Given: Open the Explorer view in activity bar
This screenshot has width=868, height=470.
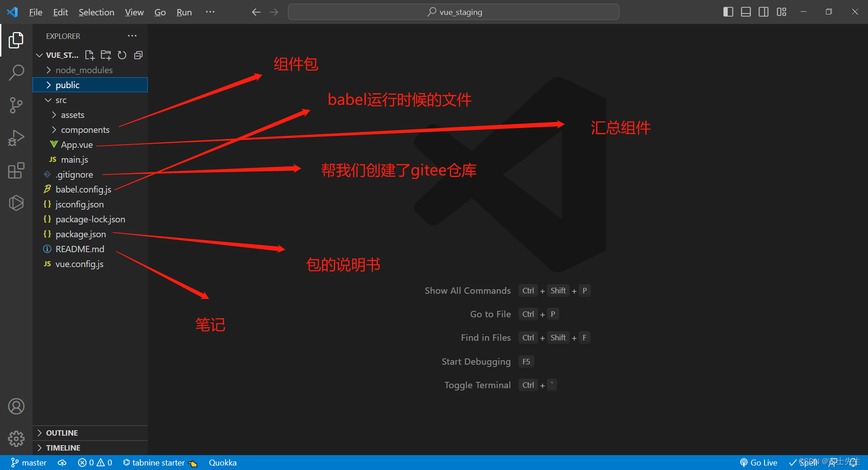Looking at the screenshot, I should click(16, 40).
